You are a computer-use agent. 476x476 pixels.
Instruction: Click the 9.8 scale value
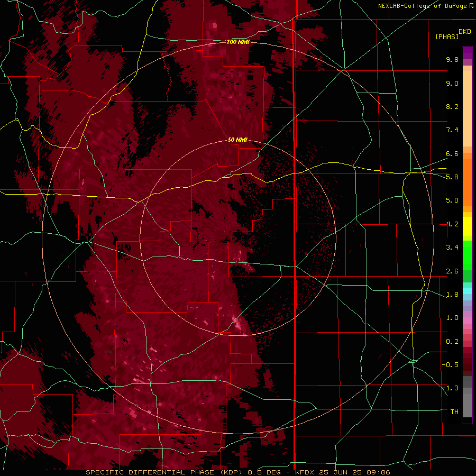tap(452, 59)
